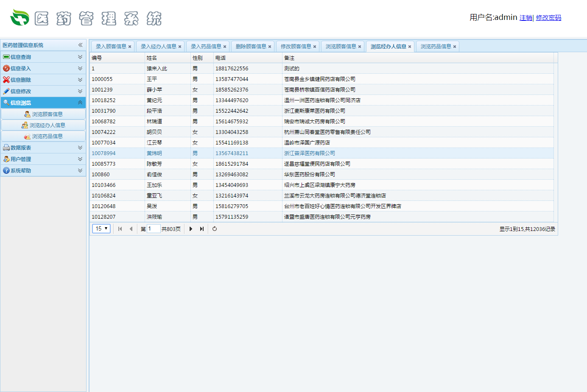
Task: Click the refresh table icon
Action: point(215,229)
